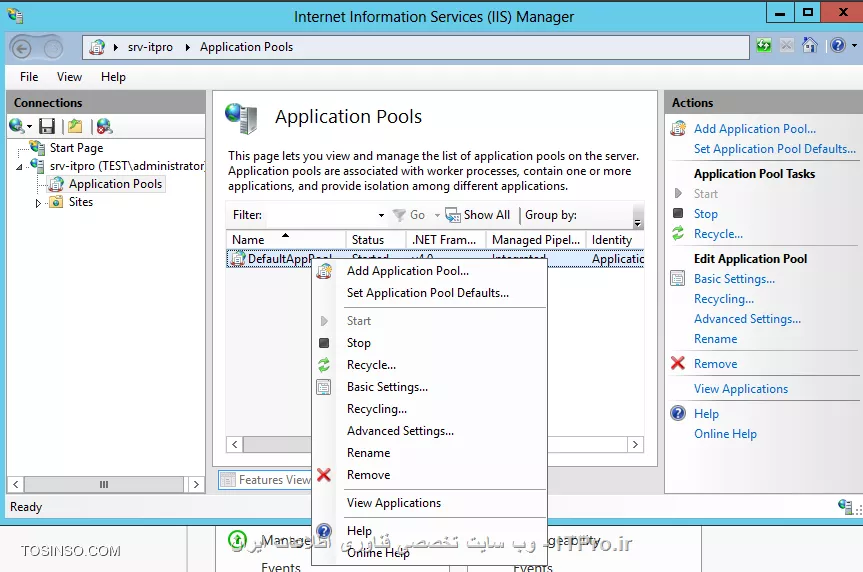Viewport: 863px width, 572px height.
Task: Open the Create New Connection dropdown arrow
Action: [x=29, y=127]
